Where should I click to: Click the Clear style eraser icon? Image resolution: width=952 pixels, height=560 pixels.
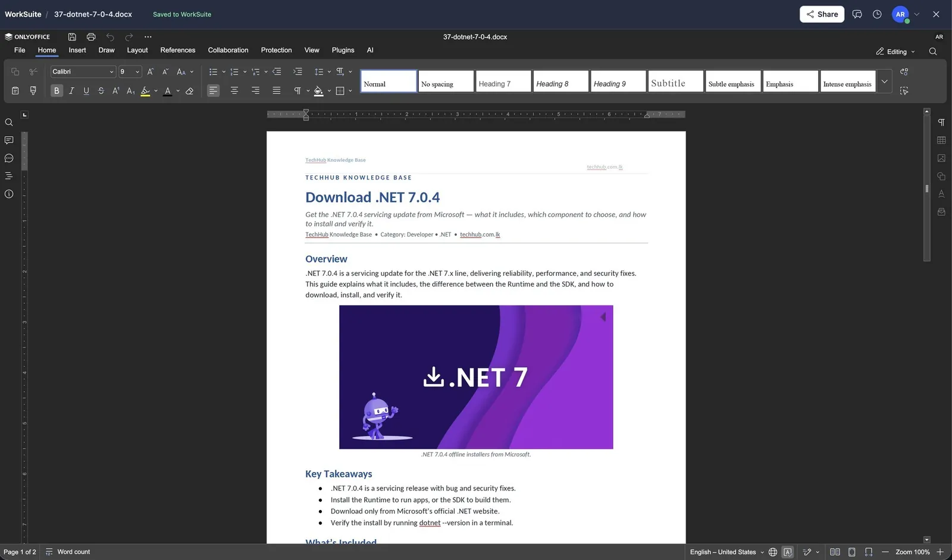(189, 91)
